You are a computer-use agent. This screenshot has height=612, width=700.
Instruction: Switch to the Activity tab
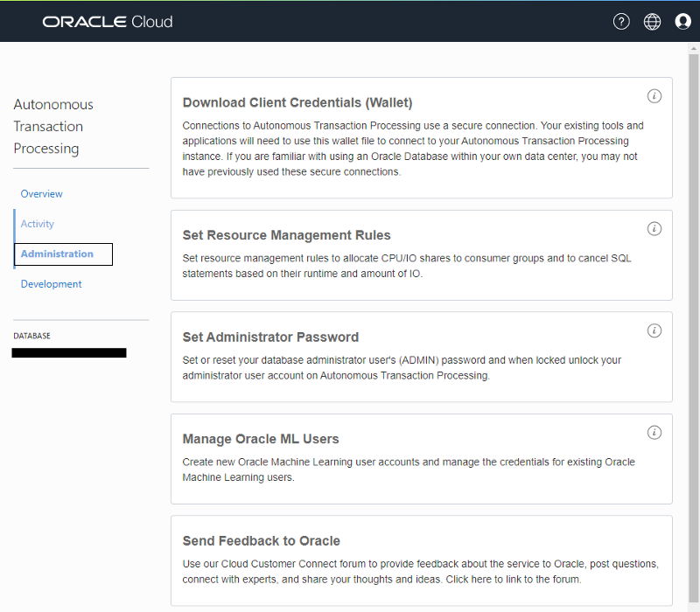pos(38,224)
